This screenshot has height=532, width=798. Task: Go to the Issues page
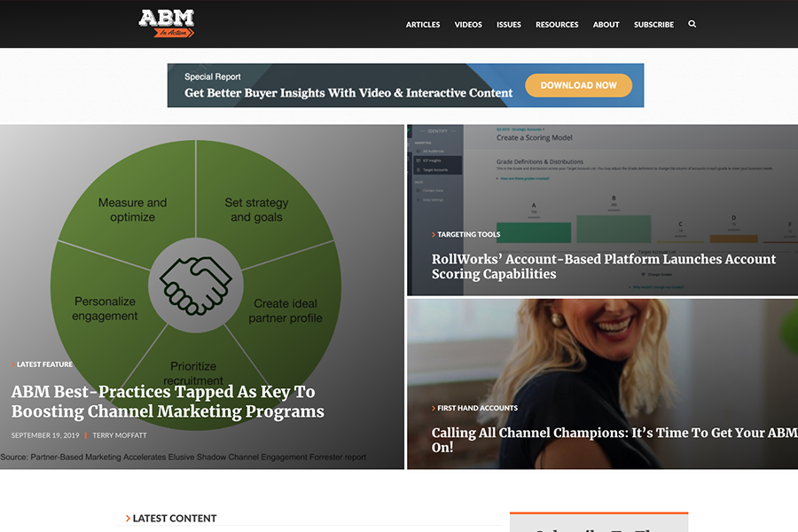[509, 25]
